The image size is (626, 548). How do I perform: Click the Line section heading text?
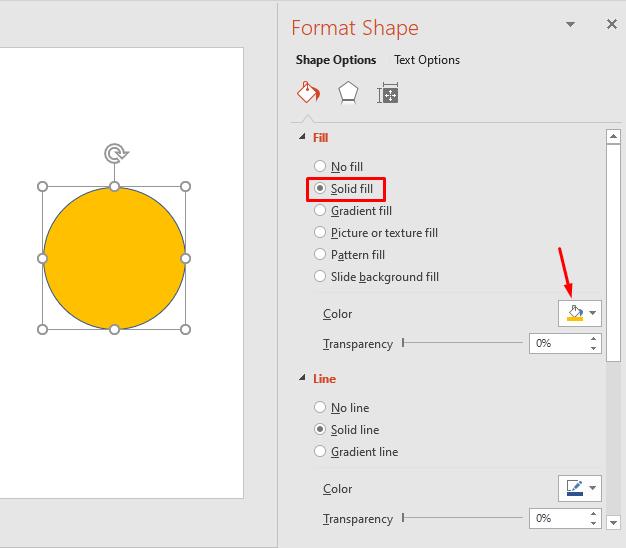pos(324,378)
